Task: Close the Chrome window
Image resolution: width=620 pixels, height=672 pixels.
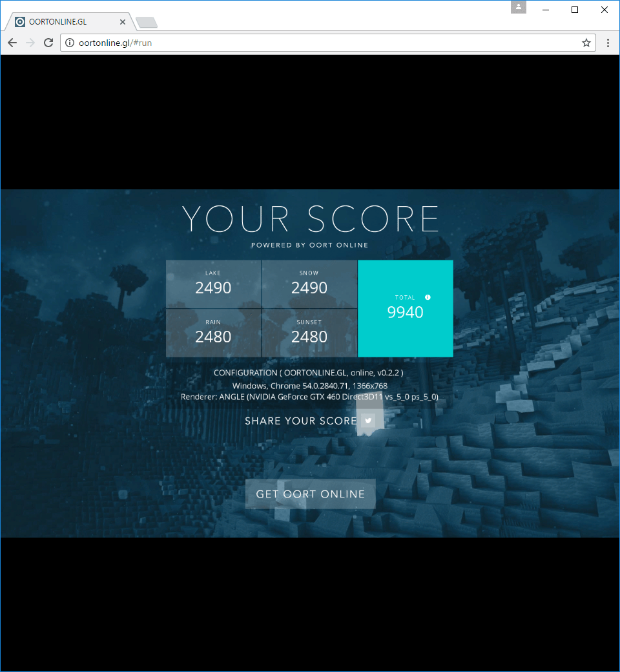Action: pyautogui.click(x=604, y=10)
